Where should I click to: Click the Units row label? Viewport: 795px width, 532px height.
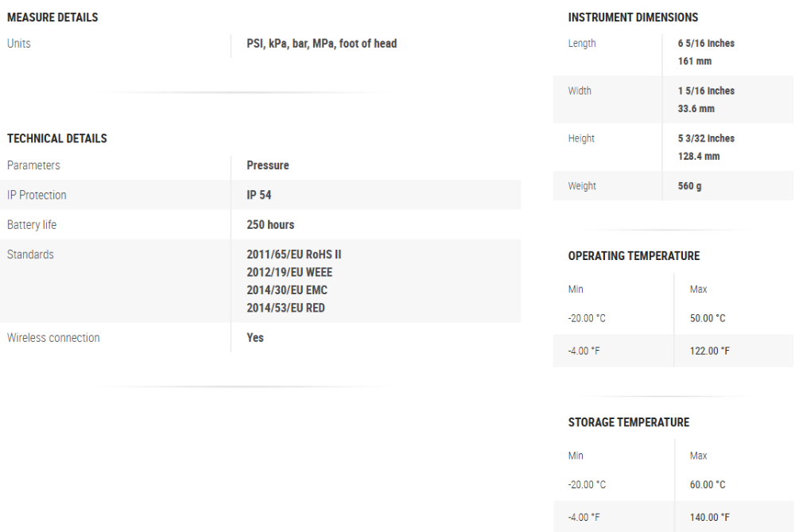coord(19,44)
